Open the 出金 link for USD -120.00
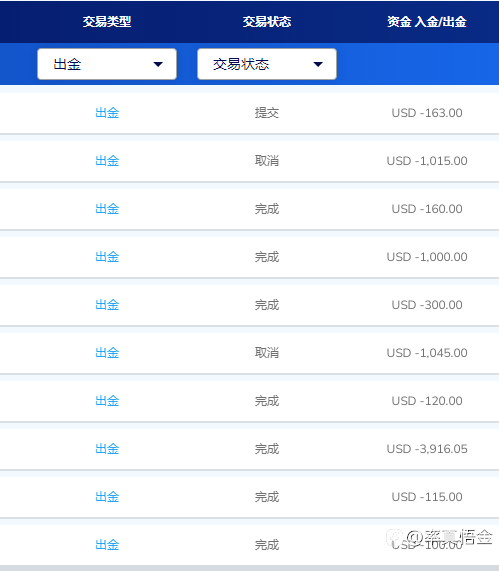499x571 pixels. (x=107, y=401)
